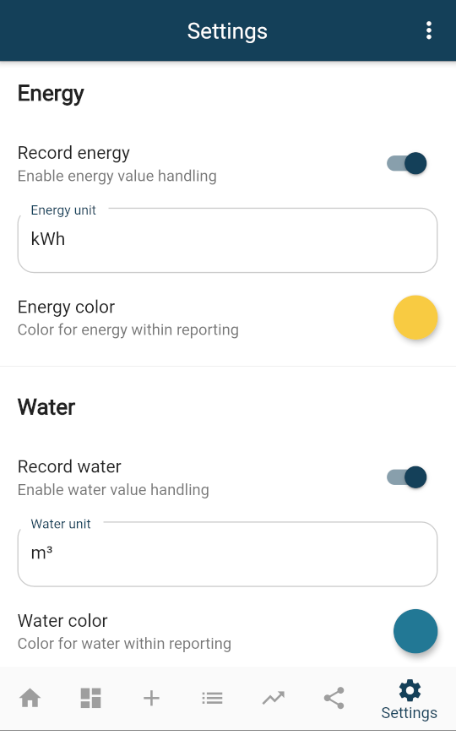This screenshot has width=456, height=731.
Task: Open the yellow Energy color swatch
Action: (415, 317)
